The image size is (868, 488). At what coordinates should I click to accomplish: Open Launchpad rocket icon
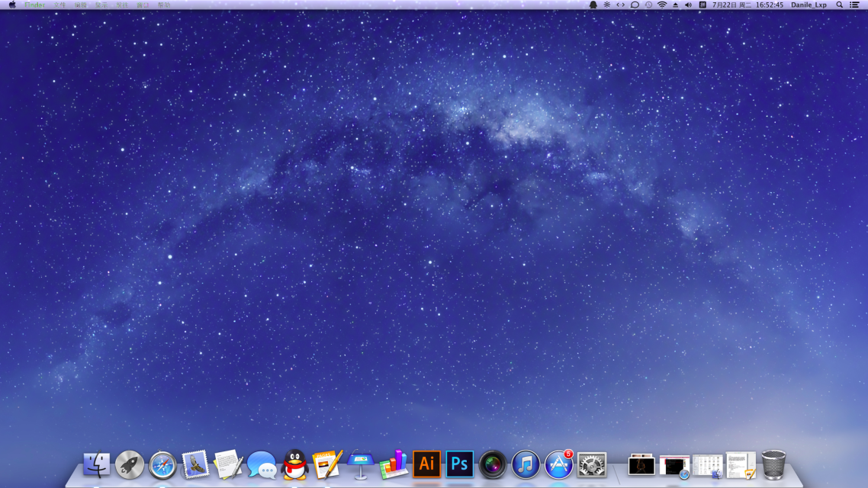tap(130, 464)
